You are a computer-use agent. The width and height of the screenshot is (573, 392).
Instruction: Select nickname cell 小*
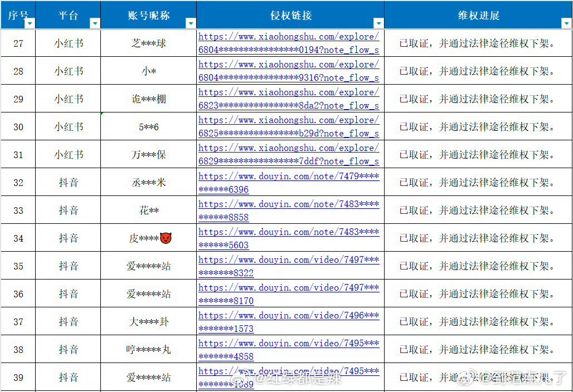coord(148,71)
